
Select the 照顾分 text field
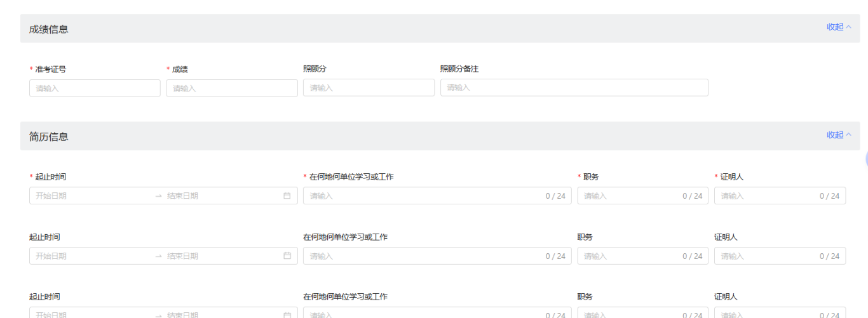pos(369,88)
